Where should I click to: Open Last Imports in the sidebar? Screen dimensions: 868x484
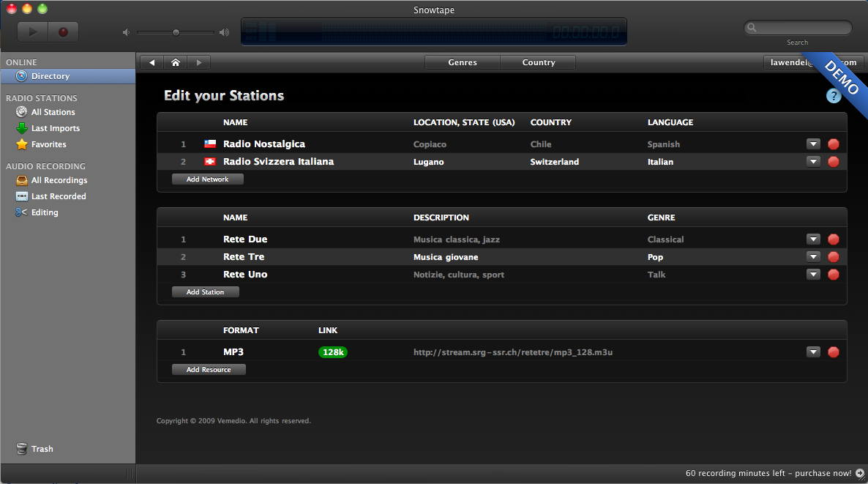[x=56, y=128]
